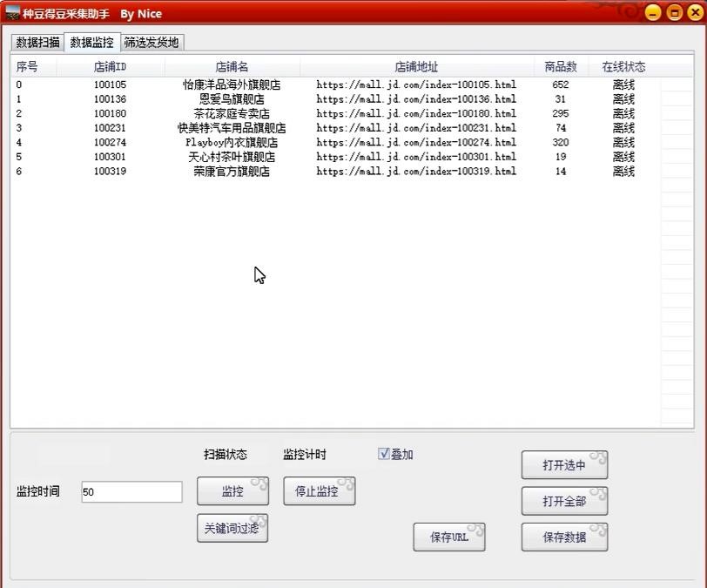Switch to the 筛选发货地 tab
707x588 pixels.
[151, 42]
